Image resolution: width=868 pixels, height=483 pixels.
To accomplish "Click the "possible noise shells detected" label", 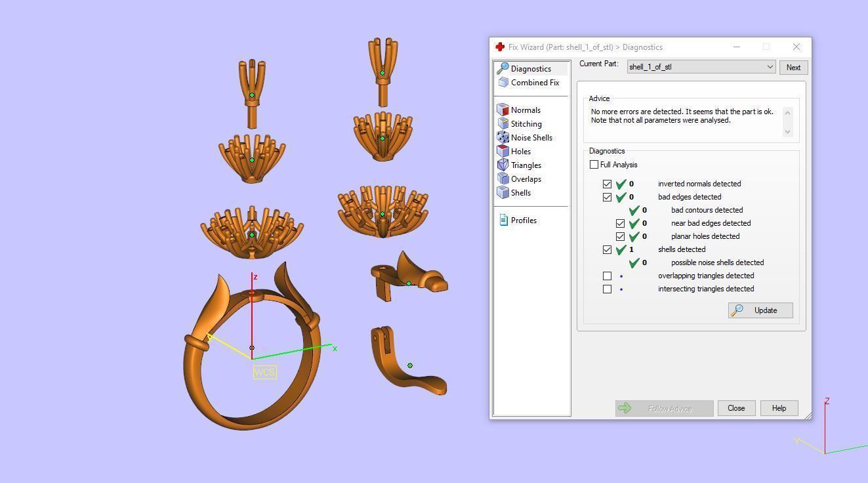I will (718, 262).
